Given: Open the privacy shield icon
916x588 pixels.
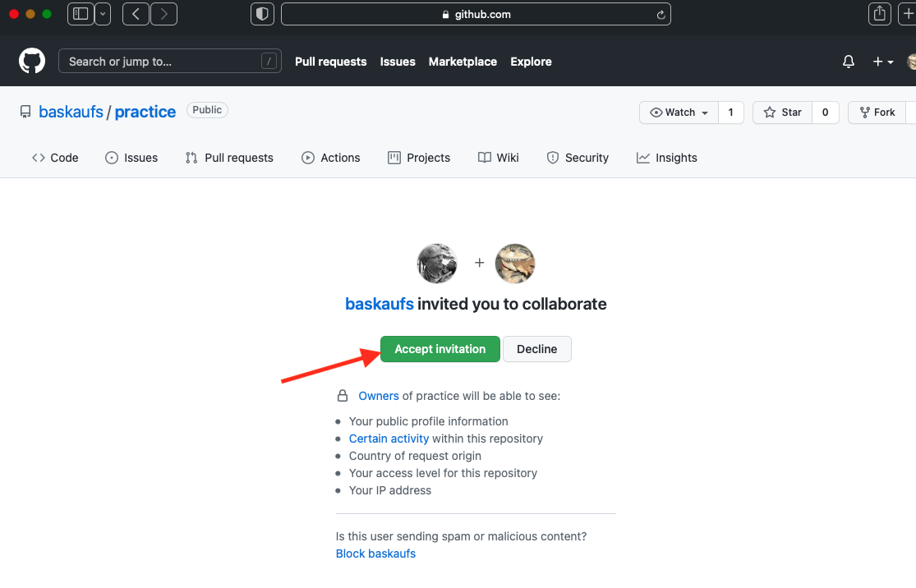Looking at the screenshot, I should pos(262,14).
